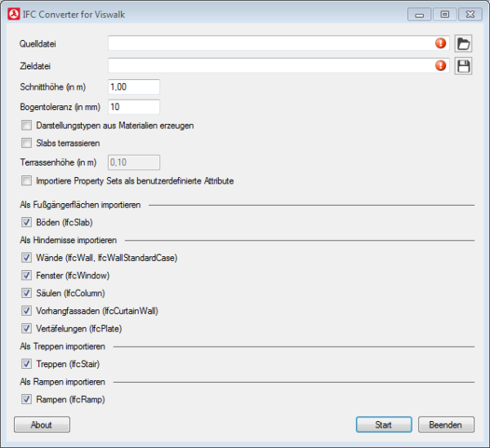Uncheck Wände (IfcWall) import option

[27, 258]
